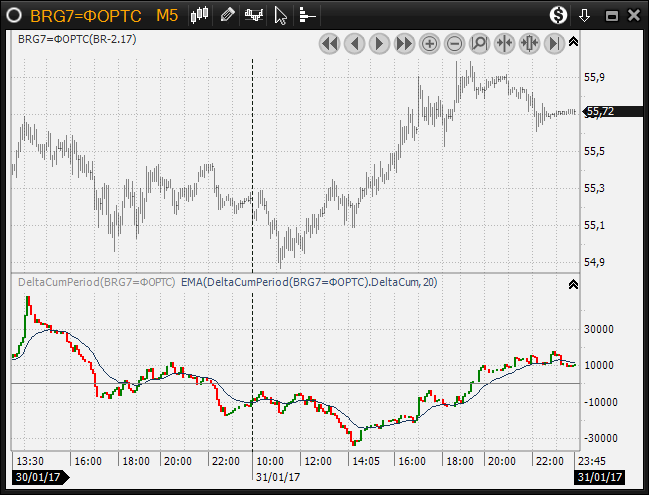Image resolution: width=649 pixels, height=495 pixels.
Task: Click the DeltaCumPeriod(BRG7=ФОРТС) indicator label
Action: pos(96,283)
